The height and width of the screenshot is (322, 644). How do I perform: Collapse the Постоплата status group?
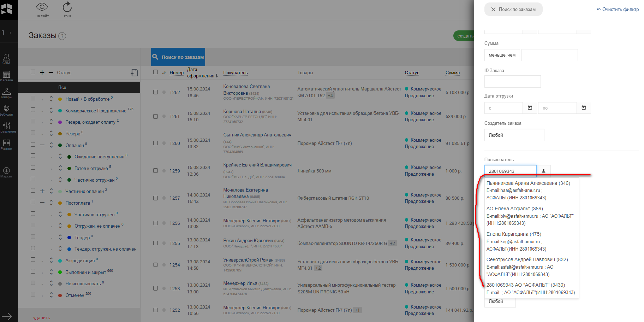(x=42, y=203)
